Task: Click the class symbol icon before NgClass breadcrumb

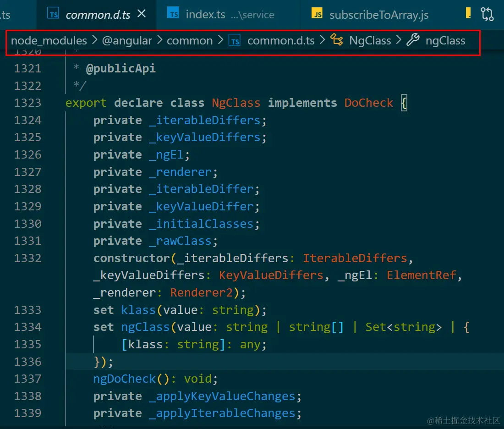Action: (x=337, y=40)
